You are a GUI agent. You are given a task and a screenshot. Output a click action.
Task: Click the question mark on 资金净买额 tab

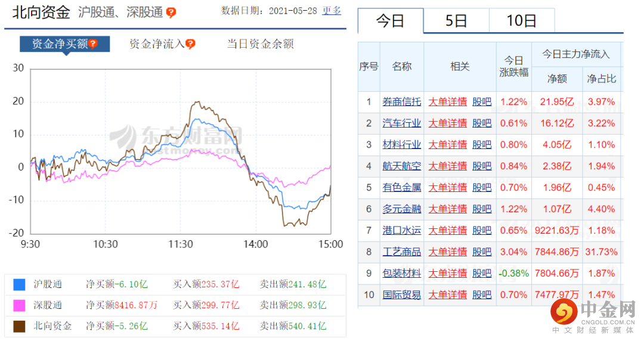[x=93, y=44]
